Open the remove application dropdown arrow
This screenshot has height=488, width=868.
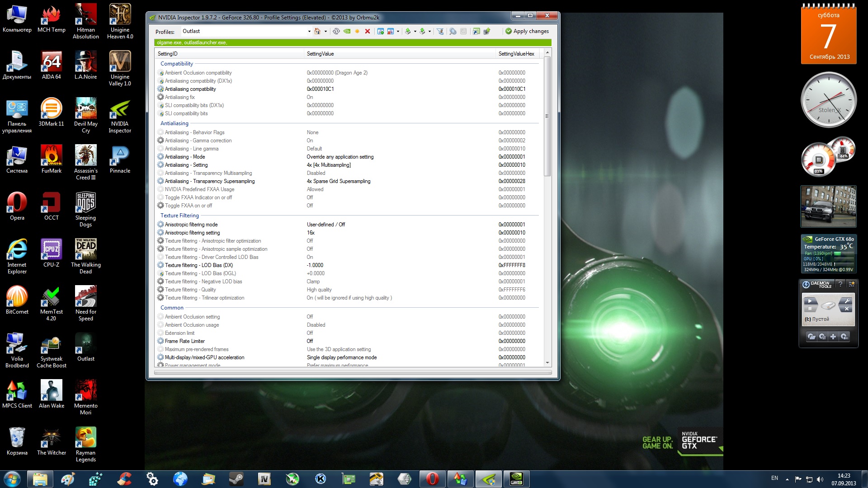(398, 31)
